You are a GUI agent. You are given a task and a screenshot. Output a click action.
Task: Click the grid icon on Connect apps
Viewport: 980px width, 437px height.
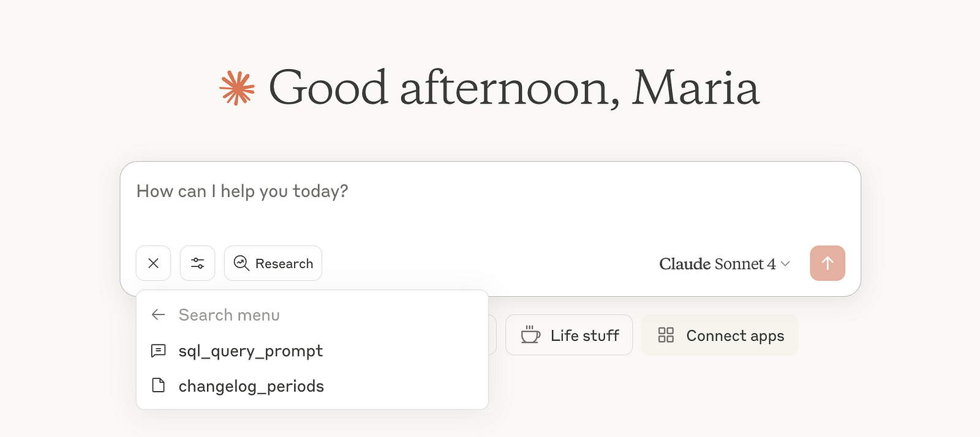tap(666, 335)
